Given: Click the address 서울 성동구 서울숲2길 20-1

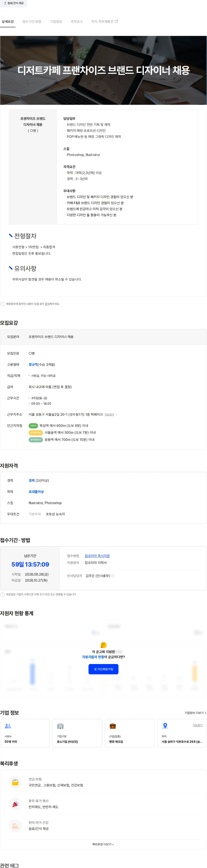Looking at the screenshot, I should pos(66,415).
